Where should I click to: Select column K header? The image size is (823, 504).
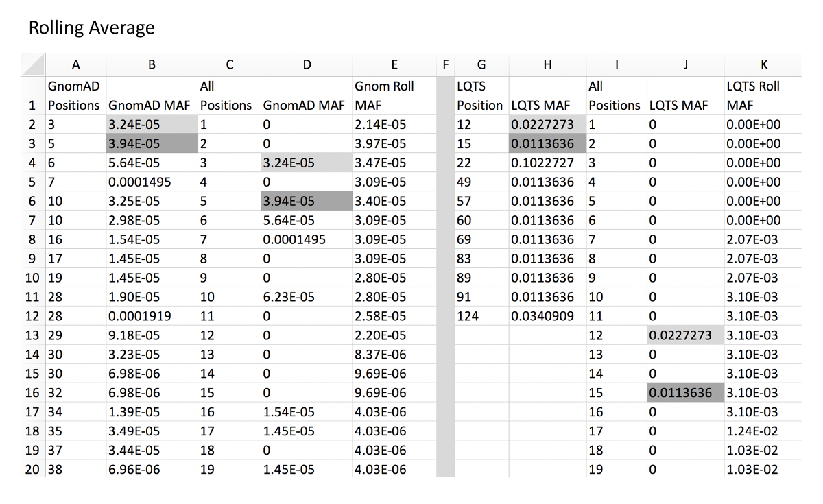pyautogui.click(x=763, y=64)
